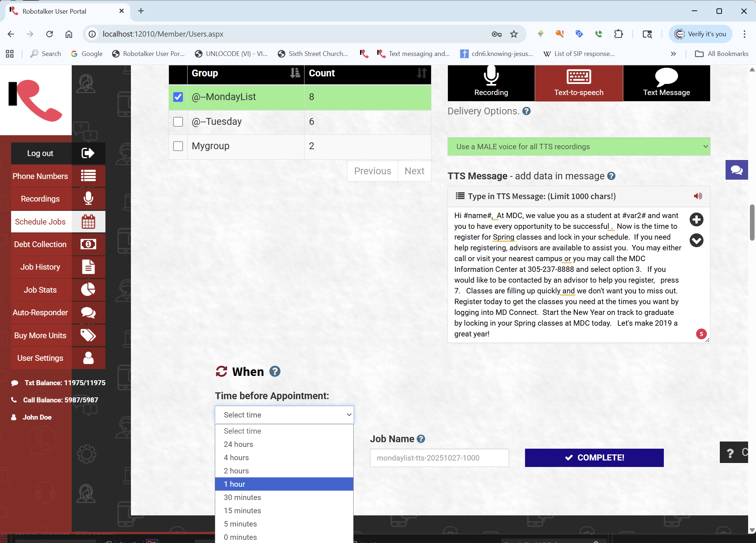Check the @--Tuesday group checkbox

click(x=178, y=122)
